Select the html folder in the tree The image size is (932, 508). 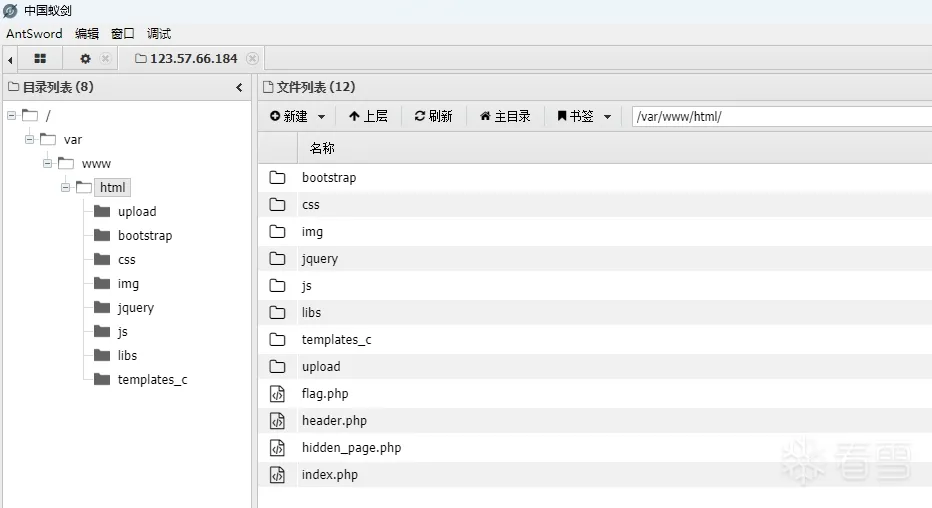coord(112,188)
